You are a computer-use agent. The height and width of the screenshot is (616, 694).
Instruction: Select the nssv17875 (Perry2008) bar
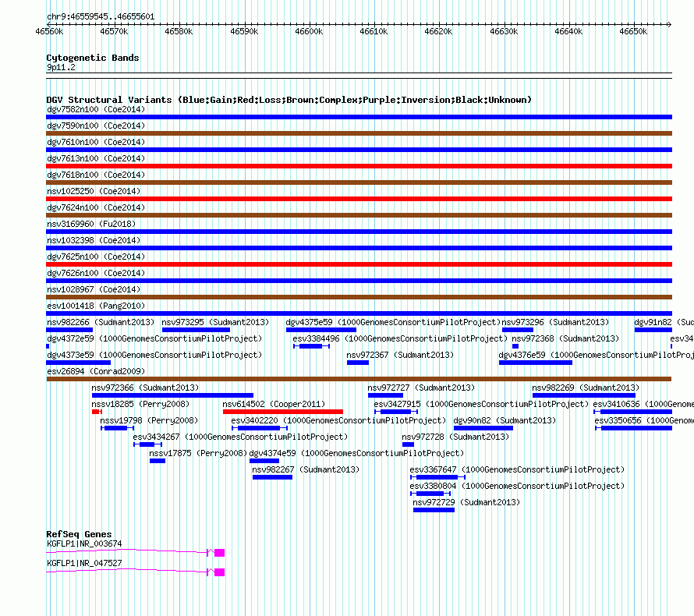158,461
